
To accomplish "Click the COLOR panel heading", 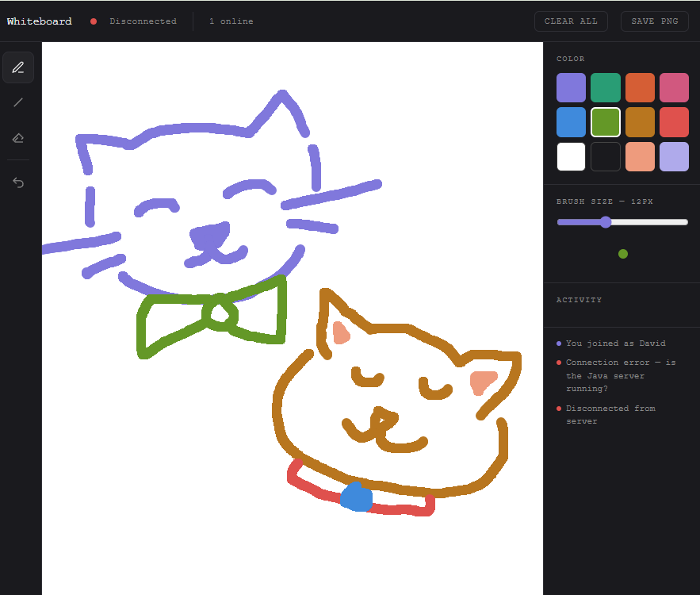I will (570, 59).
